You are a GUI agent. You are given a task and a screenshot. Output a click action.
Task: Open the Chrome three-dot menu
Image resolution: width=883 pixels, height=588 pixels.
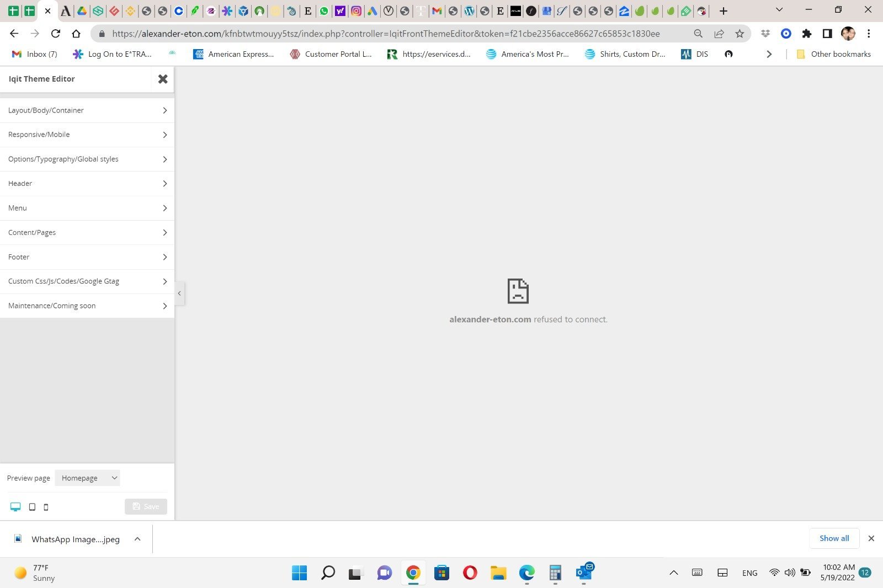pyautogui.click(x=869, y=34)
